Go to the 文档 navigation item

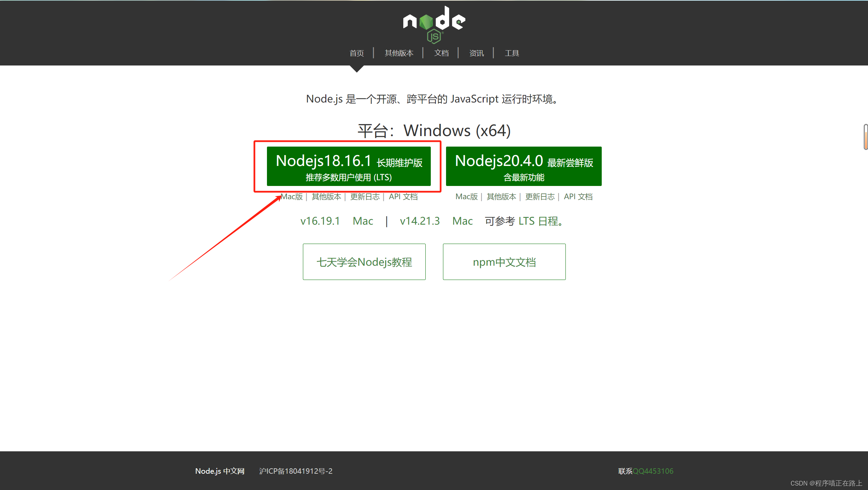(x=441, y=53)
